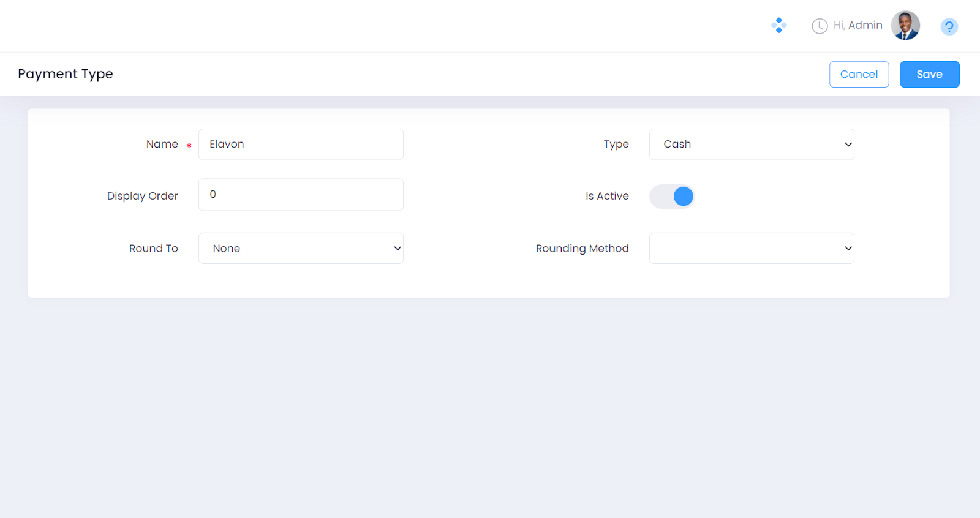Click the Round To label
The image size is (980, 518).
153,249
